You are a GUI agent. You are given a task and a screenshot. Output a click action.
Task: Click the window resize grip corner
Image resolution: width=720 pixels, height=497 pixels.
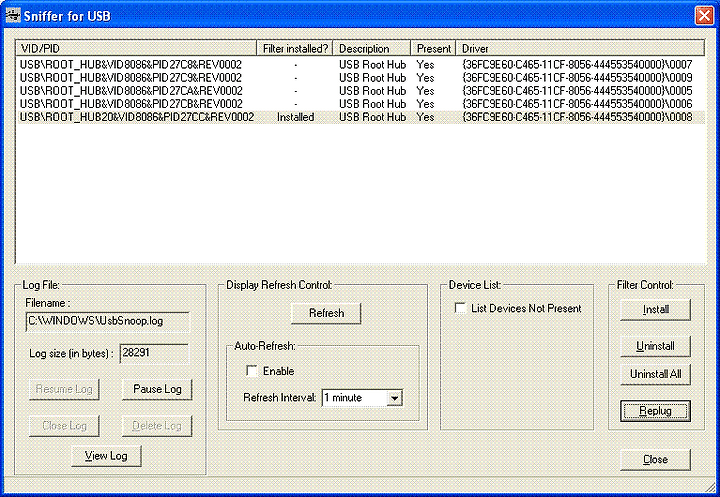710,486
